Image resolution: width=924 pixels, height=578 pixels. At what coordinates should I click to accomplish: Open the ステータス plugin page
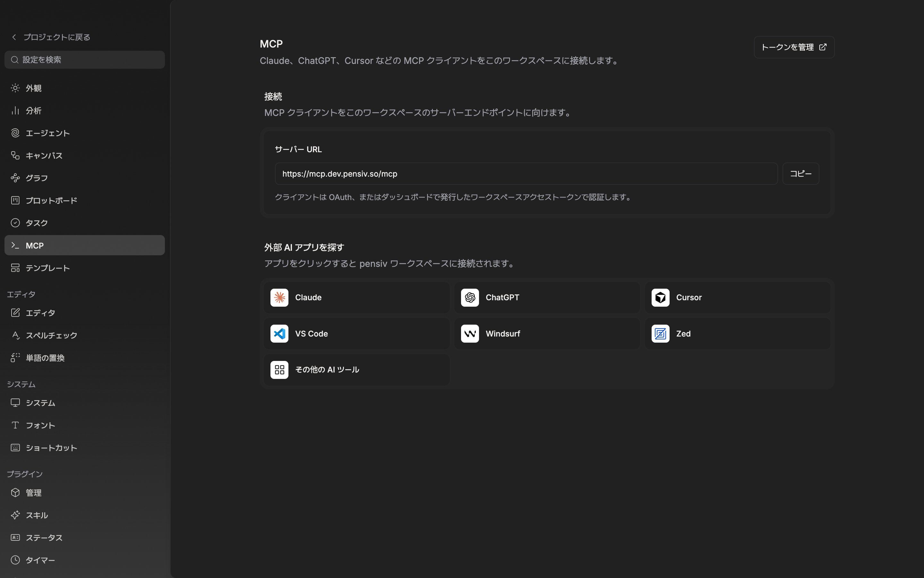[x=84, y=538]
